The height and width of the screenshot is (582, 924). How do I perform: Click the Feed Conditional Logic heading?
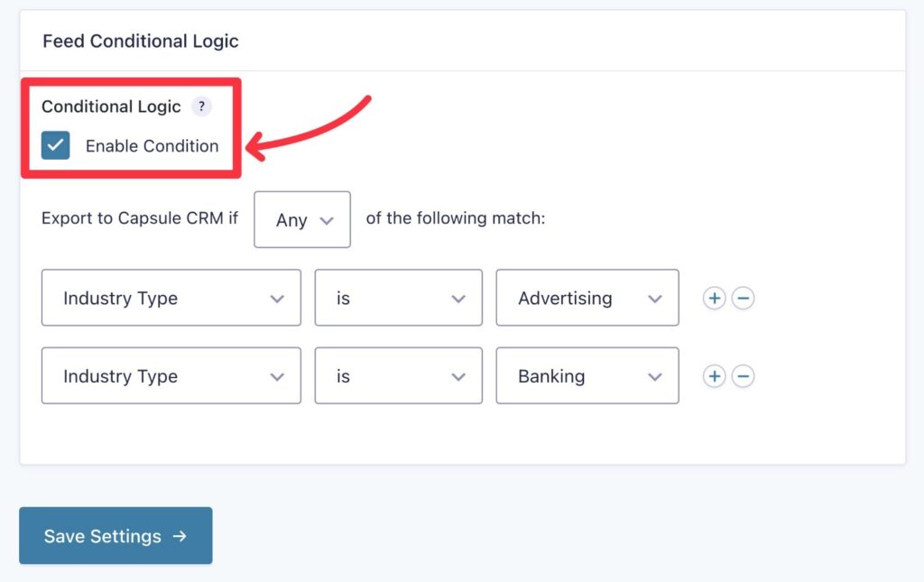140,41
